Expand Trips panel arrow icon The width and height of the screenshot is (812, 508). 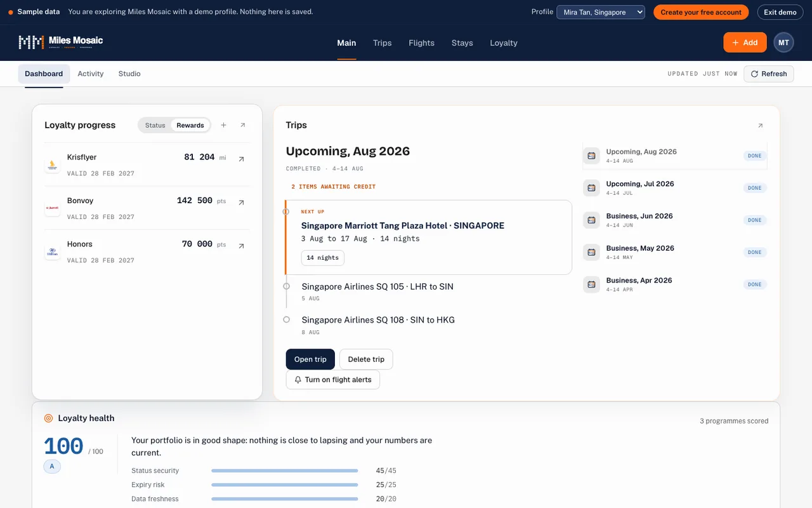761,126
